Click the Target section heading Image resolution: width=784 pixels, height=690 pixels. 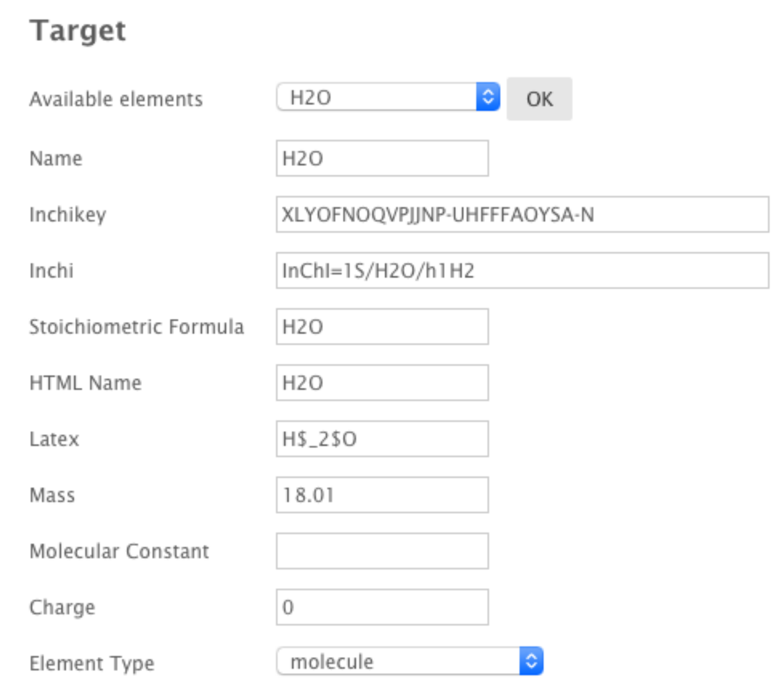pos(78,31)
